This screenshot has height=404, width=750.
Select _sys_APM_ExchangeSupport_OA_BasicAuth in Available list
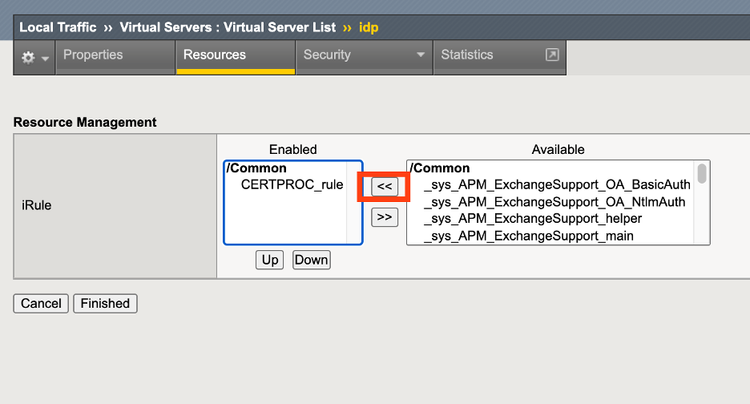[556, 184]
